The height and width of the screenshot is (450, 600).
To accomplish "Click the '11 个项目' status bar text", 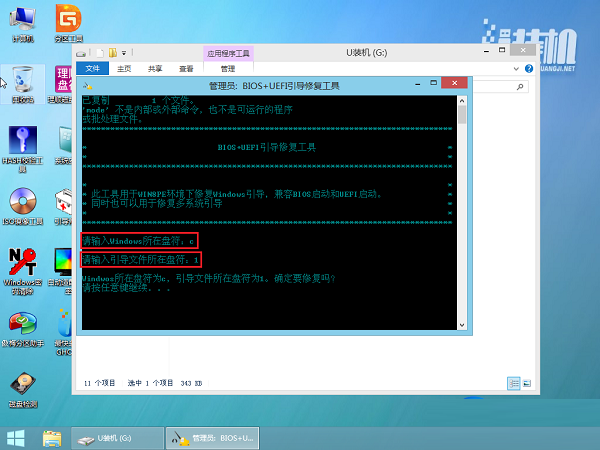I will click(99, 383).
